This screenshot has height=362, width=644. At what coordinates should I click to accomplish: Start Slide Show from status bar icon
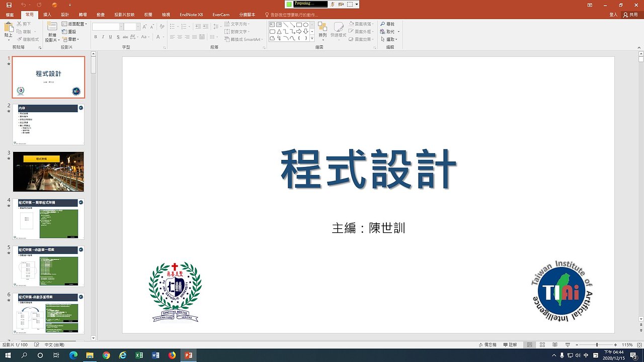point(568,345)
